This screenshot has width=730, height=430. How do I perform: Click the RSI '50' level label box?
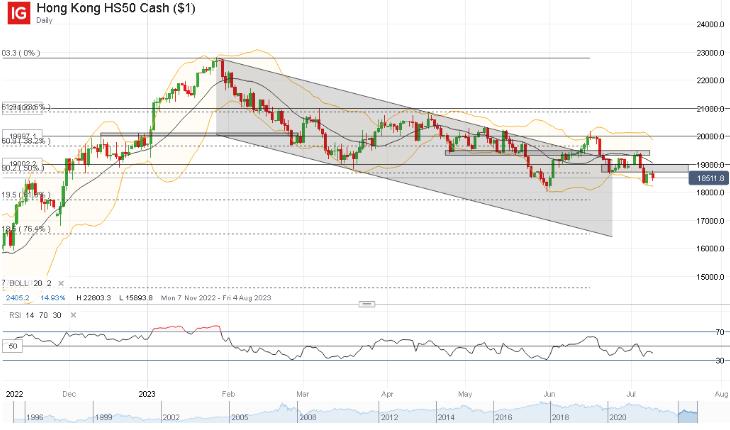[13, 346]
